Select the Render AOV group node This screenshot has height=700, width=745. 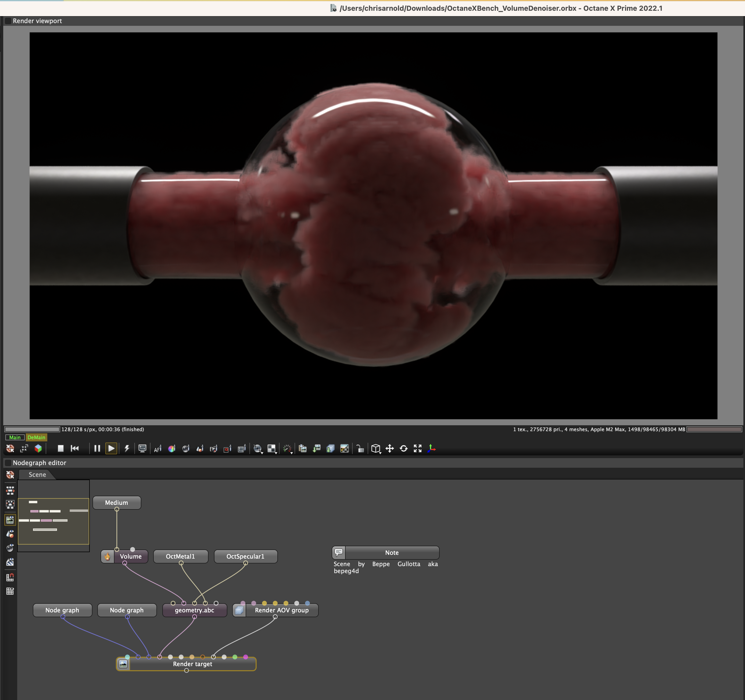tap(281, 610)
